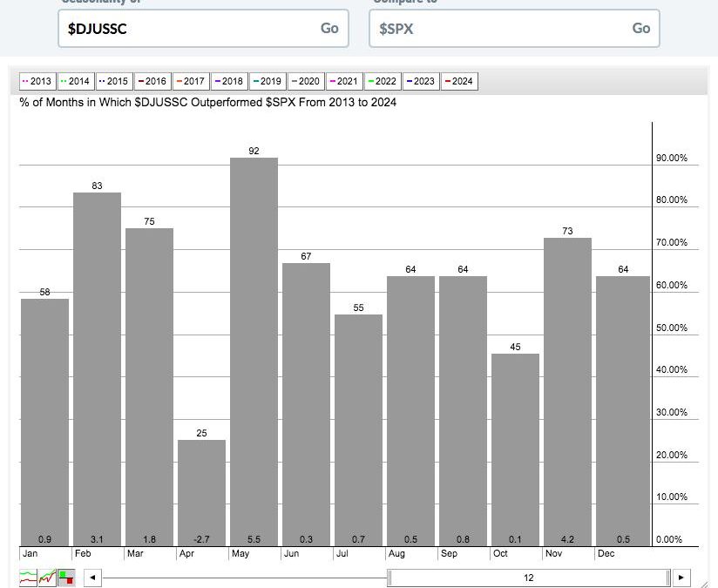Click the April bar in the chart

[201, 493]
